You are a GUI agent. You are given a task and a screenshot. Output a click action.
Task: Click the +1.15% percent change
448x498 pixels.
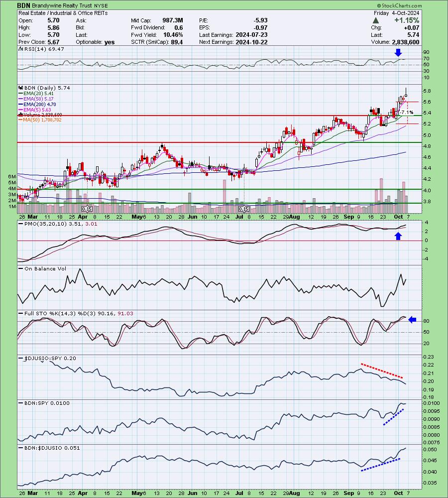pyautogui.click(x=407, y=20)
